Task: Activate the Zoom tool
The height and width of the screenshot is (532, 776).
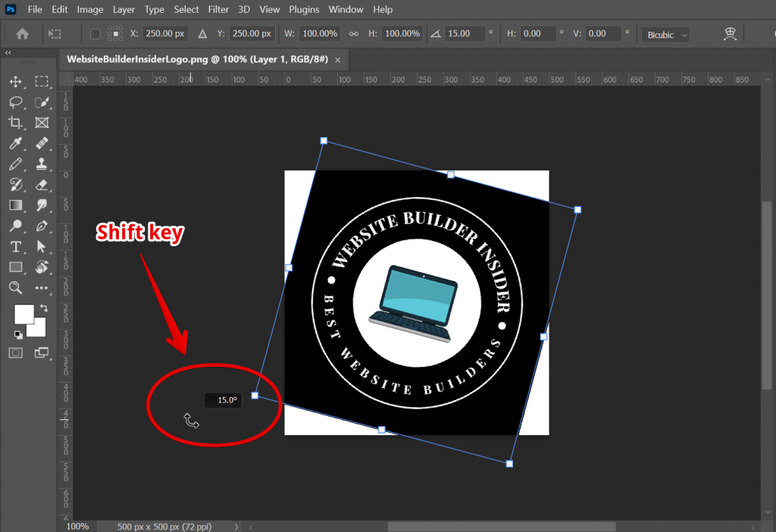Action: click(x=16, y=288)
